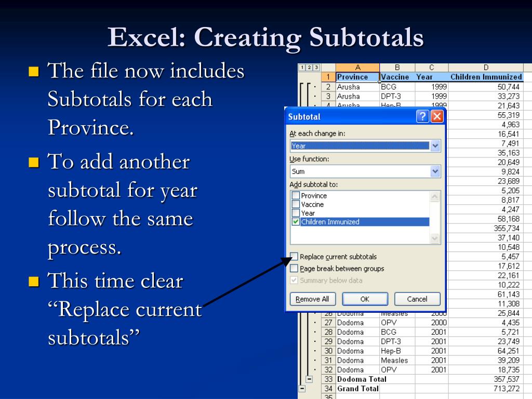Select column A header
Image resolution: width=532 pixels, height=399 pixels.
(x=357, y=68)
